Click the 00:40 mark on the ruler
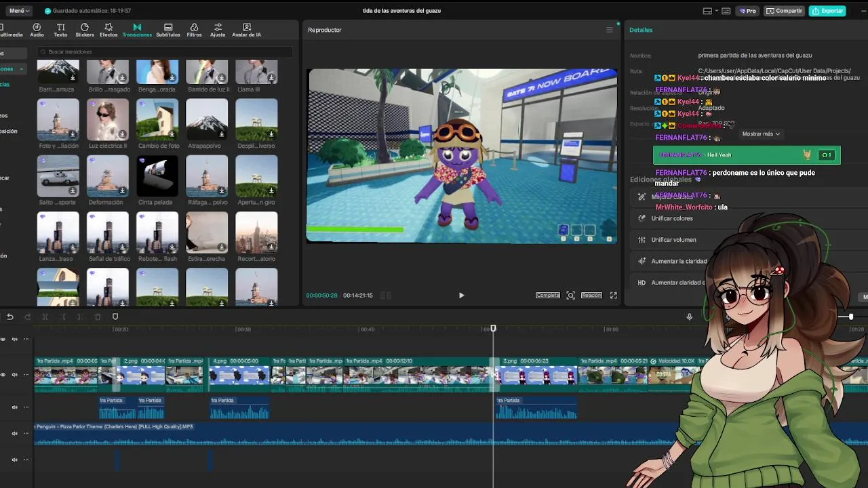This screenshot has width=868, height=488. click(x=367, y=329)
